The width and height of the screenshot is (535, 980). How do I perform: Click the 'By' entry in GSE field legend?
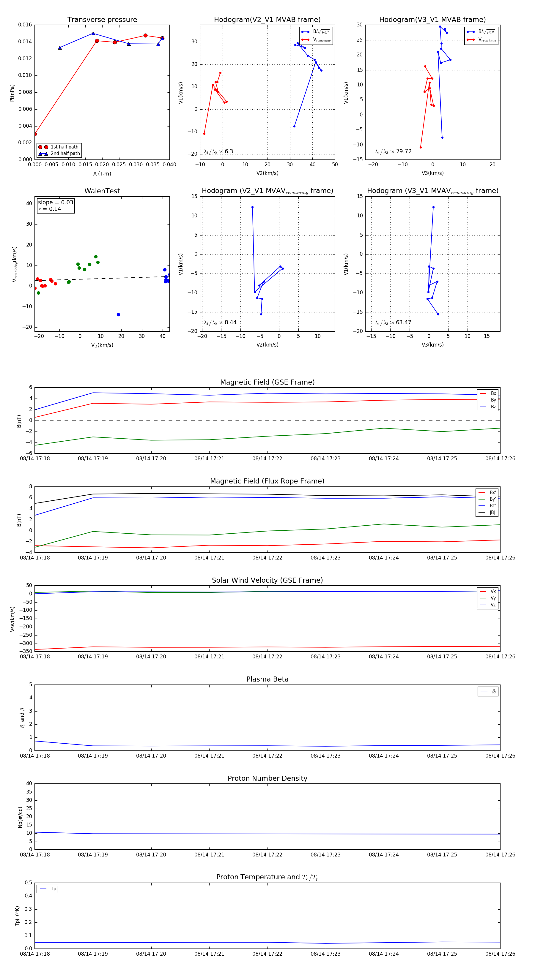click(x=488, y=400)
